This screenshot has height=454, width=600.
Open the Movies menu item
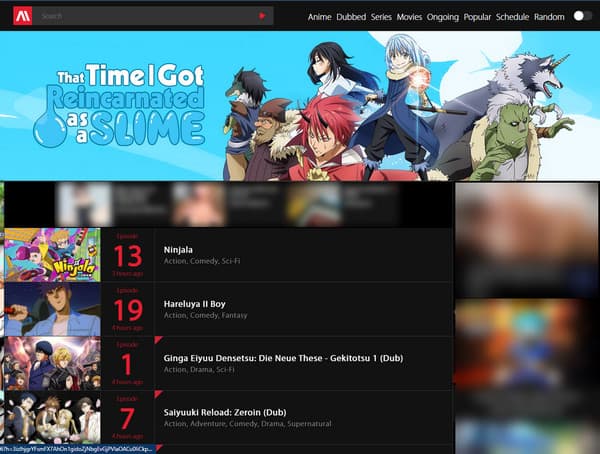[x=409, y=17]
